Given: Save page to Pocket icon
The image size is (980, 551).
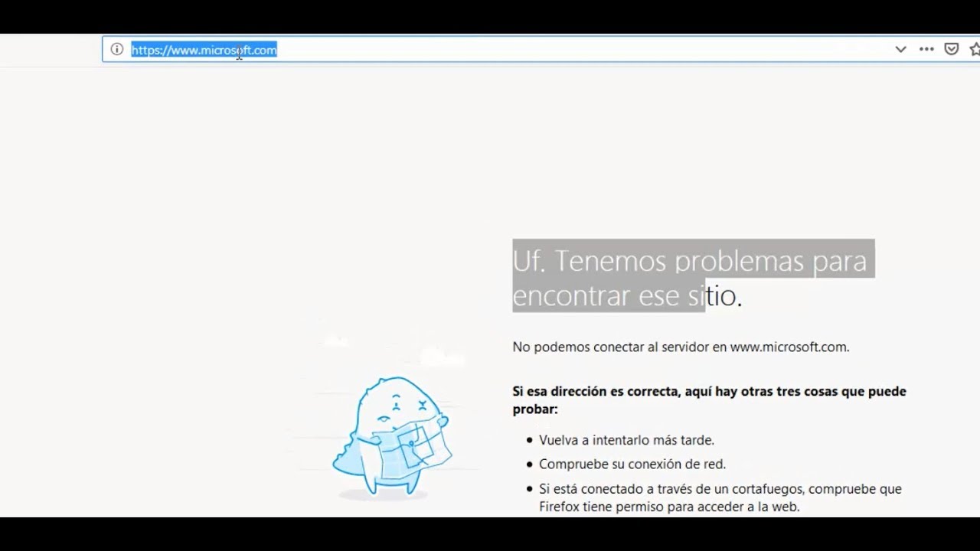Looking at the screenshot, I should tap(952, 50).
